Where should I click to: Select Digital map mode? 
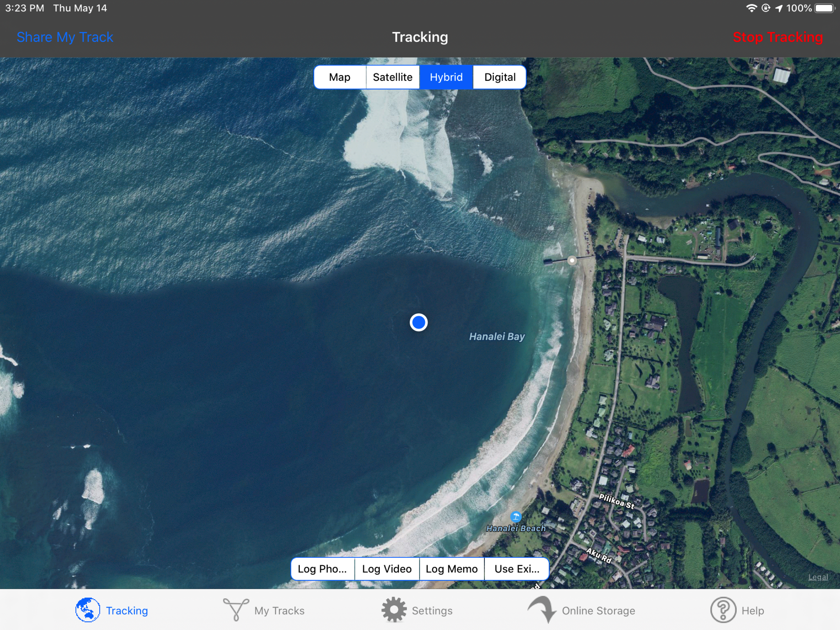coord(499,77)
